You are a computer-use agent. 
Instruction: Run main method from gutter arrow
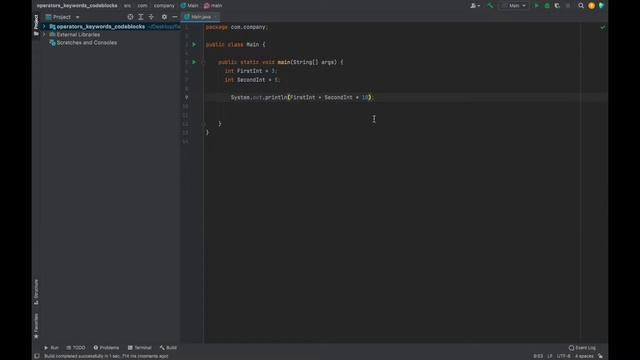pos(194,62)
